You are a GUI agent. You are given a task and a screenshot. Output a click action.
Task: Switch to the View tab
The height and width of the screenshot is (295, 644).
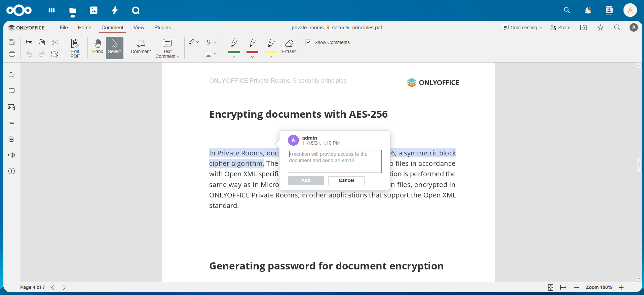(x=139, y=28)
